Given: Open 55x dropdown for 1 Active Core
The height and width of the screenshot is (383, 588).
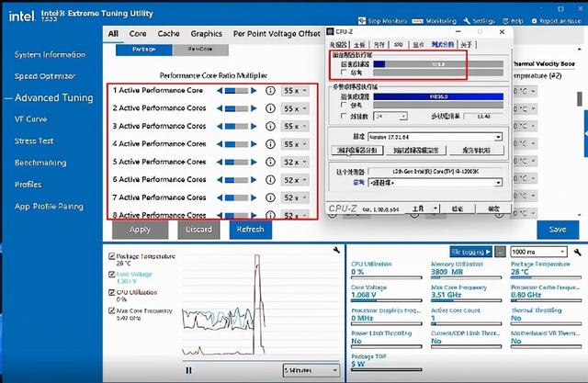Looking at the screenshot, I should click(x=295, y=91).
